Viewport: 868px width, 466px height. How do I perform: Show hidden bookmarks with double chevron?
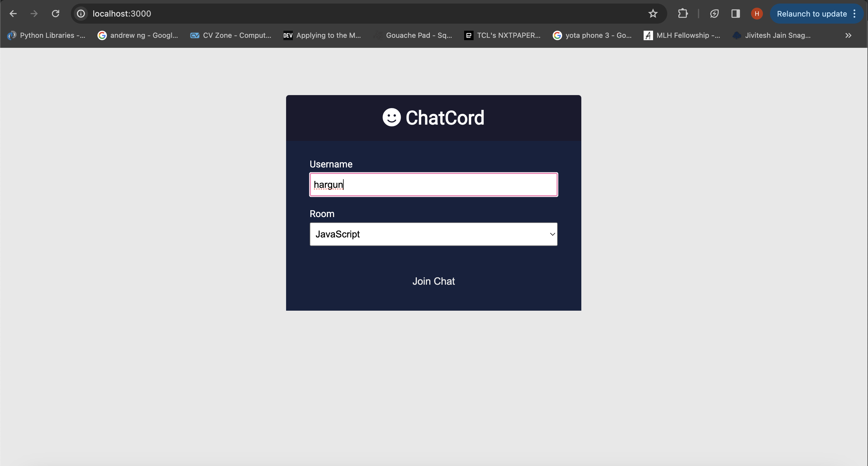848,35
